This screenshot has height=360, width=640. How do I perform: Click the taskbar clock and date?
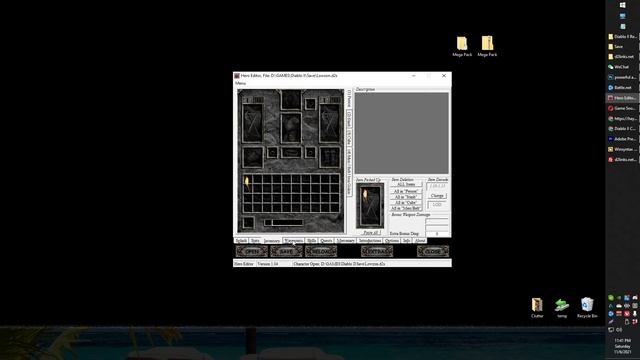(x=622, y=346)
